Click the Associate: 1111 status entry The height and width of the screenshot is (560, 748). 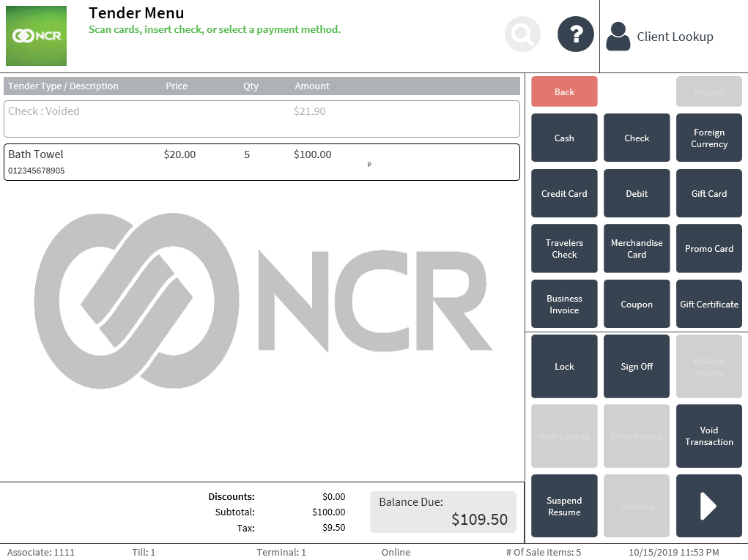pyautogui.click(x=41, y=552)
